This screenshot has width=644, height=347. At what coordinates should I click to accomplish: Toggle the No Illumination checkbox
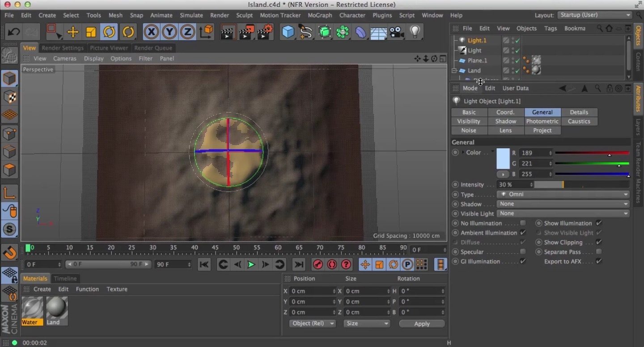523,223
